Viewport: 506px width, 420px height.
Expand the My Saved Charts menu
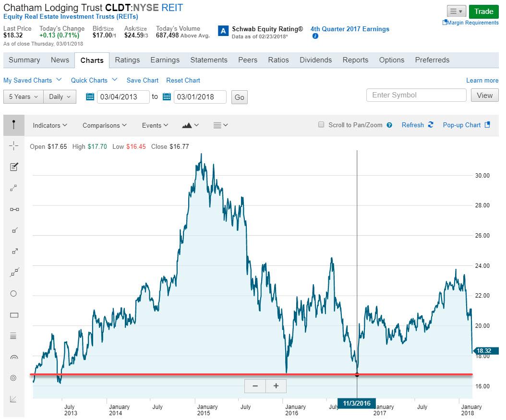pos(32,80)
